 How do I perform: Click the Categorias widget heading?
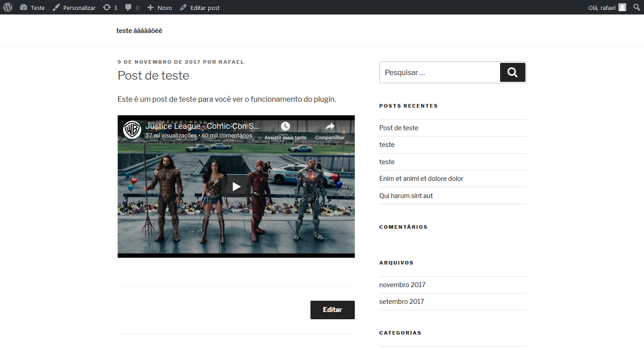[x=401, y=333]
